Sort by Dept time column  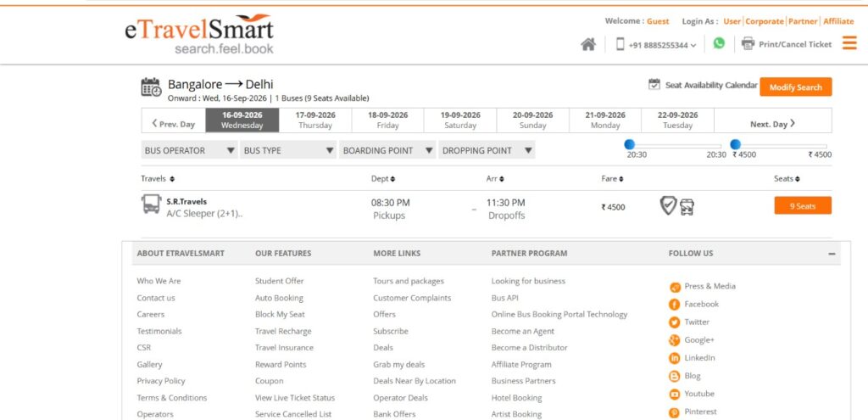click(383, 179)
